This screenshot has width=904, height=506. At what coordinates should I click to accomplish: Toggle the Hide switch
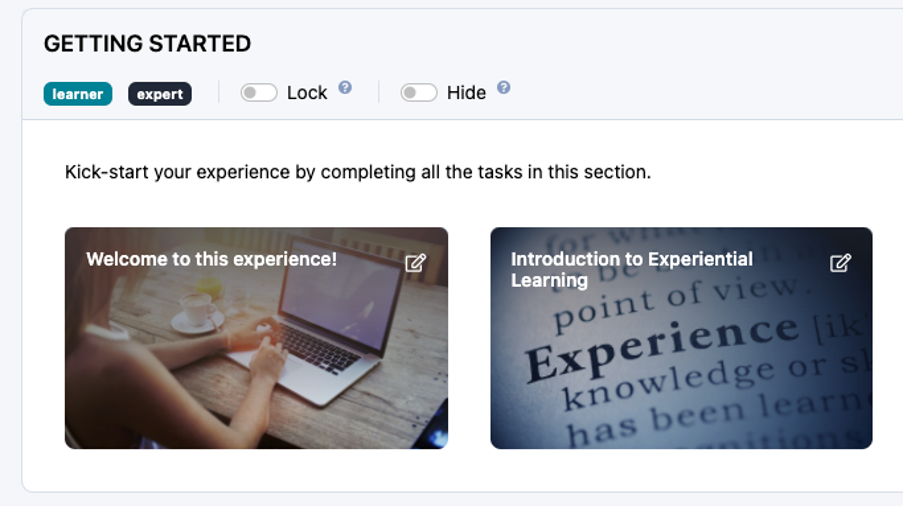coord(419,93)
